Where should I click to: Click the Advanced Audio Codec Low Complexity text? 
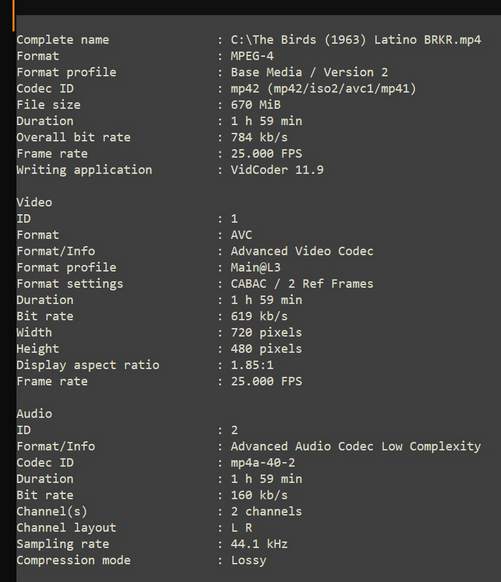tap(356, 446)
